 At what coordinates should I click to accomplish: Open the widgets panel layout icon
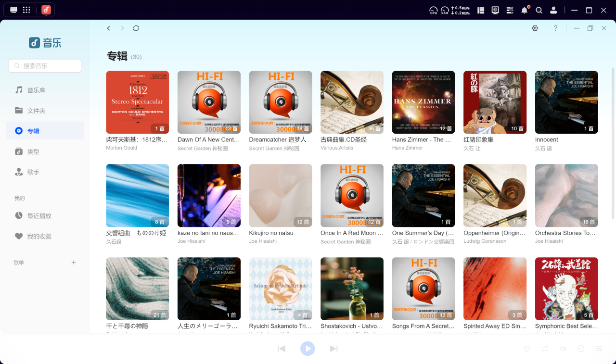click(480, 10)
